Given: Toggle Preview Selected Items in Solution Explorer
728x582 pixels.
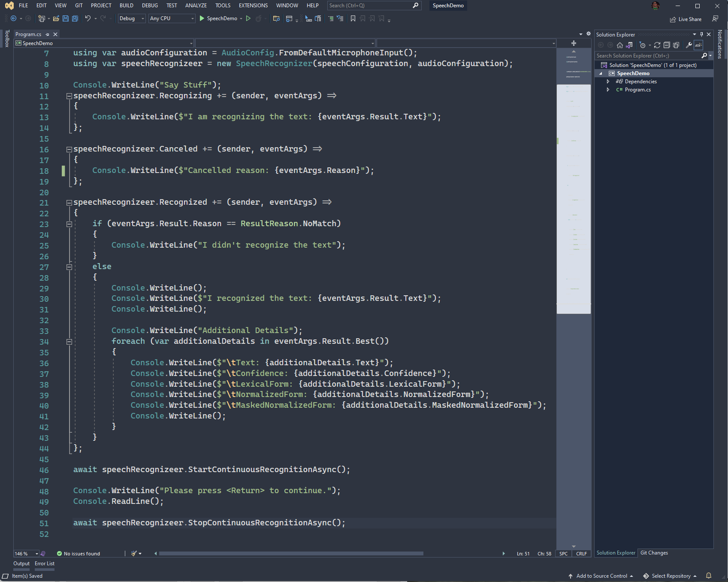Looking at the screenshot, I should click(x=698, y=45).
